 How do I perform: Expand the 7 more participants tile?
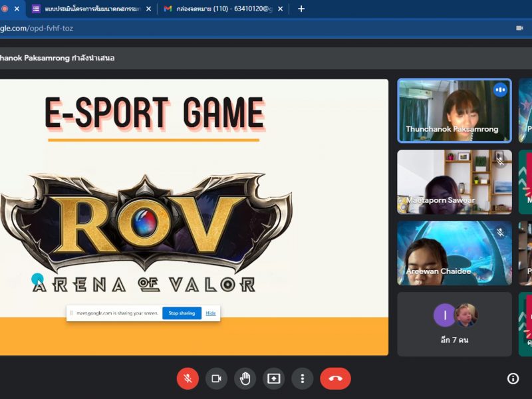(x=454, y=324)
